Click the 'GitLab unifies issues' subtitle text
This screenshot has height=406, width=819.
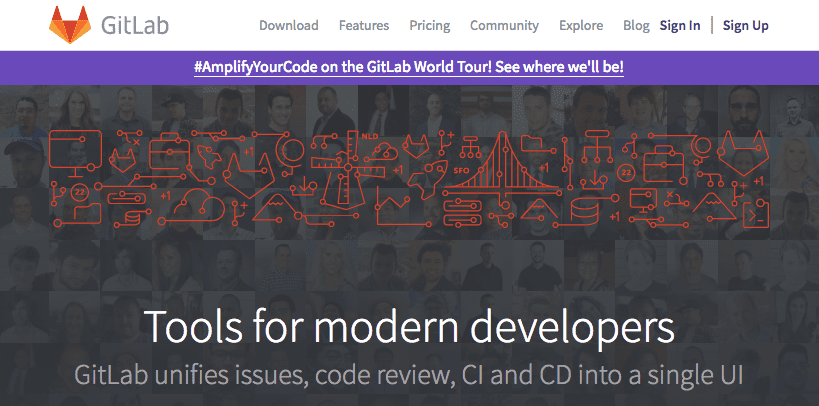click(408, 375)
